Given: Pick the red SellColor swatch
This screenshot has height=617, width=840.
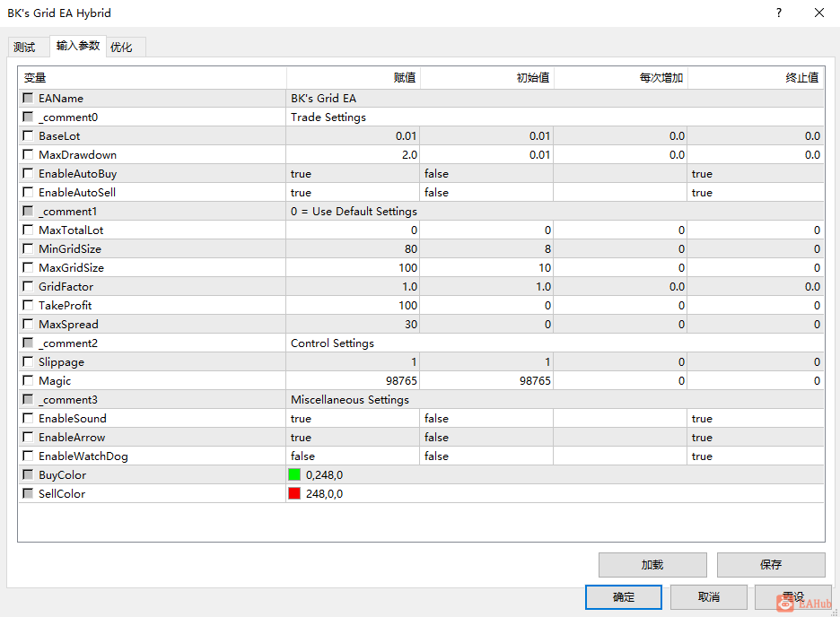Looking at the screenshot, I should pos(294,493).
